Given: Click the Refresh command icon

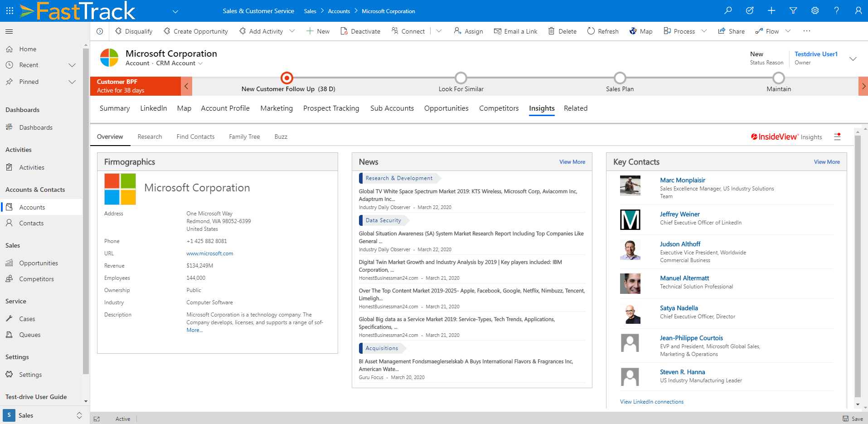Looking at the screenshot, I should [591, 31].
